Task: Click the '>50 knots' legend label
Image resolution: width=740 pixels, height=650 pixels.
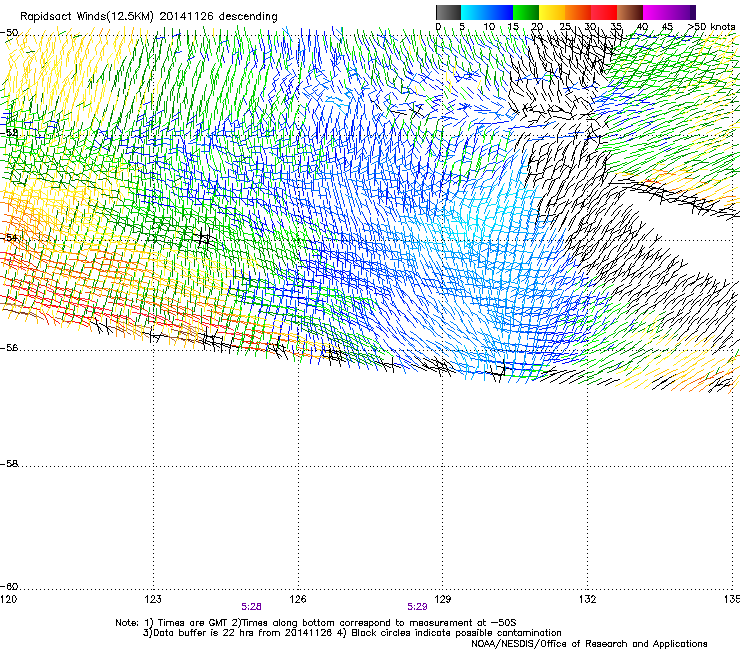Action: (x=712, y=26)
